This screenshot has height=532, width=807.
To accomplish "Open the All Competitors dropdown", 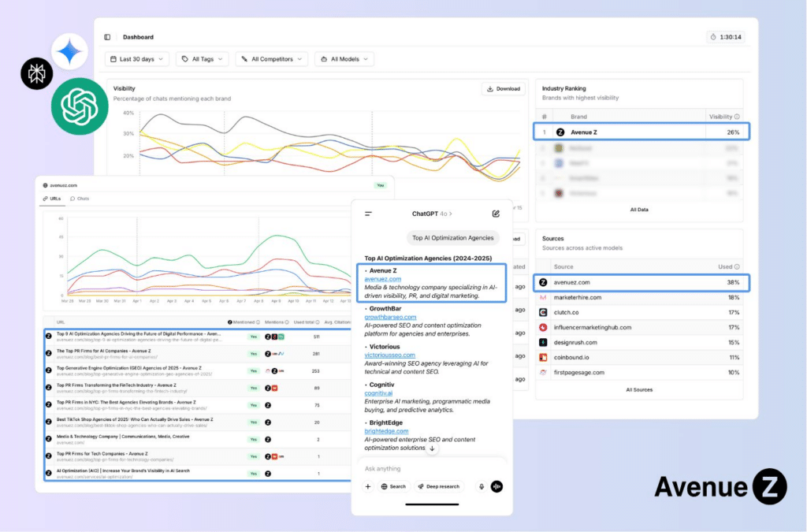I will 272,59.
